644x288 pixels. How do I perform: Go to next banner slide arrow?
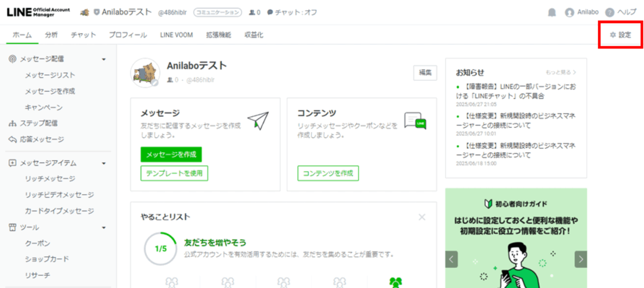point(580,258)
